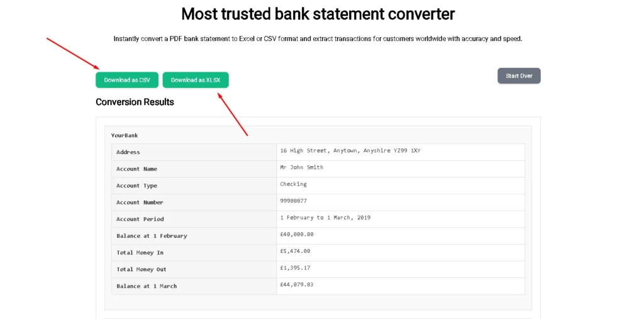Click the Account Number label cell
644x319 pixels.
[x=140, y=203]
